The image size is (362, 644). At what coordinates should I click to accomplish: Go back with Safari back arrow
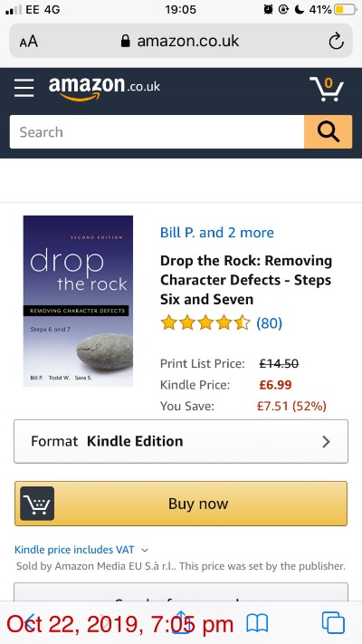(30, 623)
